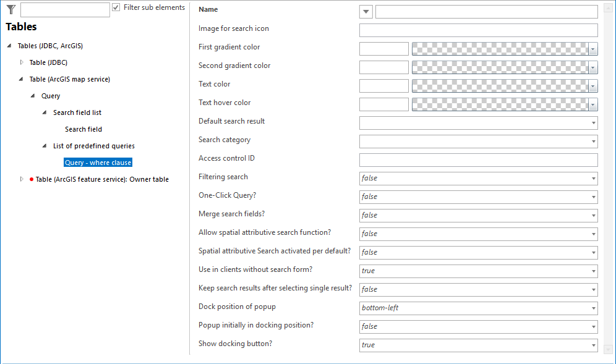Open the Search category dropdown

click(x=592, y=141)
